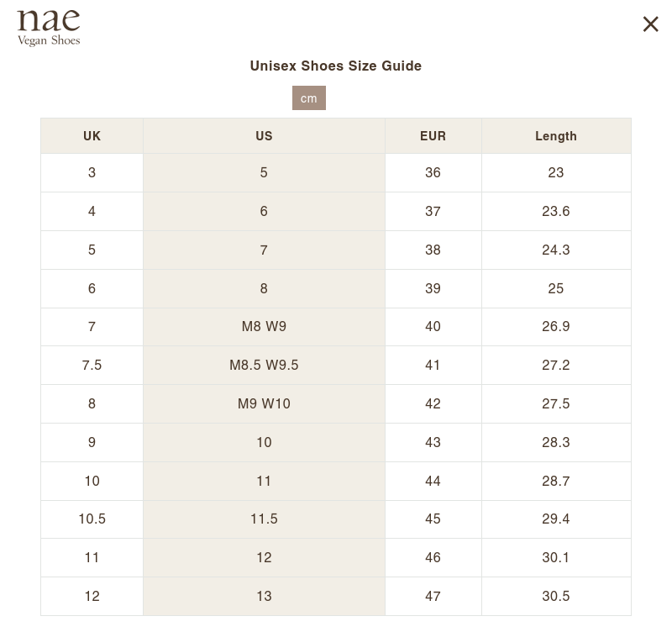
Task: Click EUR size 40 cell
Action: click(433, 326)
